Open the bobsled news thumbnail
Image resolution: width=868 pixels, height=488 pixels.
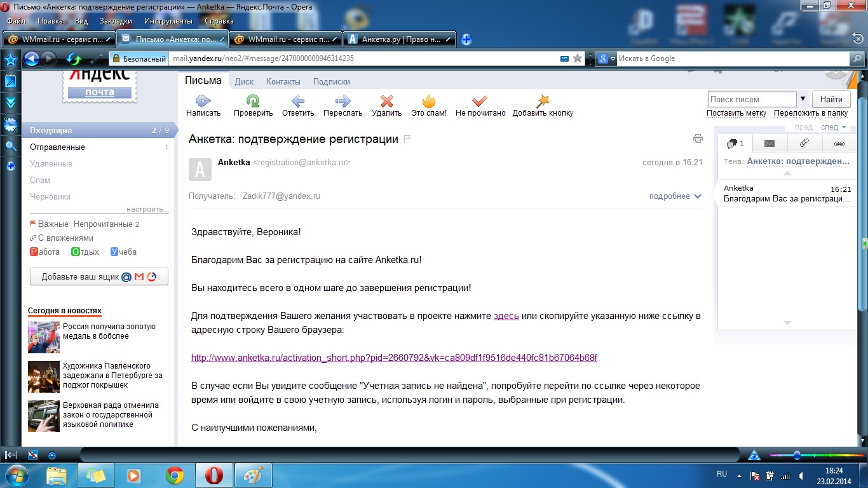point(44,337)
